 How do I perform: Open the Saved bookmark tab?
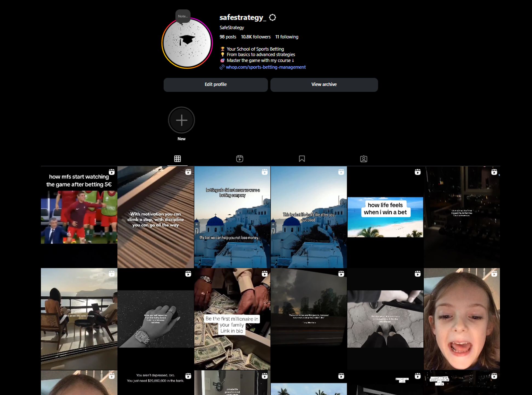pos(302,159)
